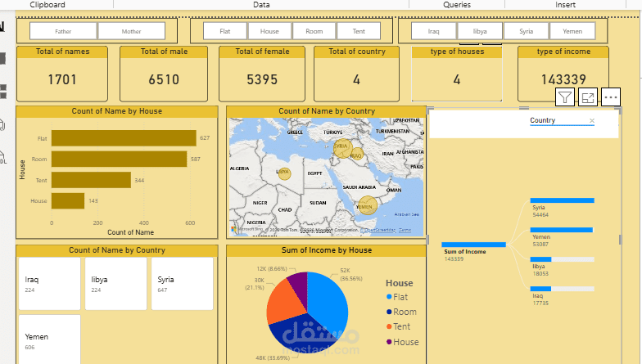Click the Clipboard ribbon group label

pos(47,5)
